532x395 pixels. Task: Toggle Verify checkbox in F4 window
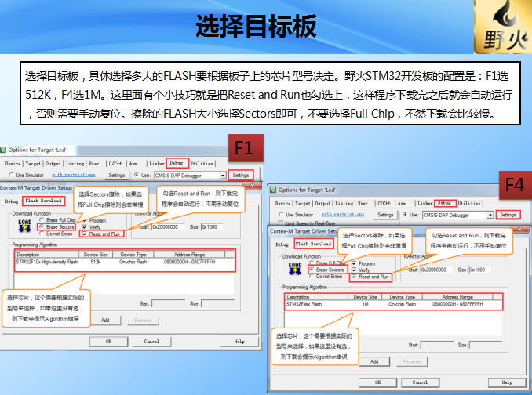(x=354, y=270)
